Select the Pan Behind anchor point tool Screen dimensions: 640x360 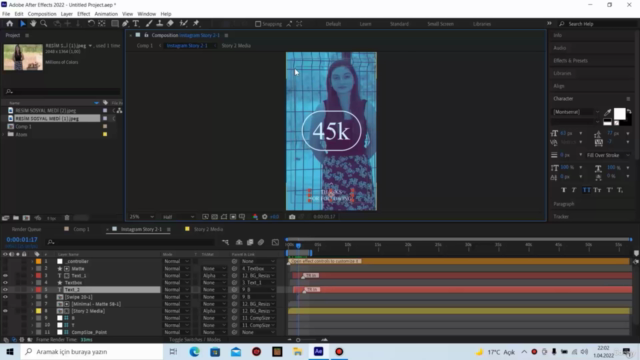coord(102,24)
